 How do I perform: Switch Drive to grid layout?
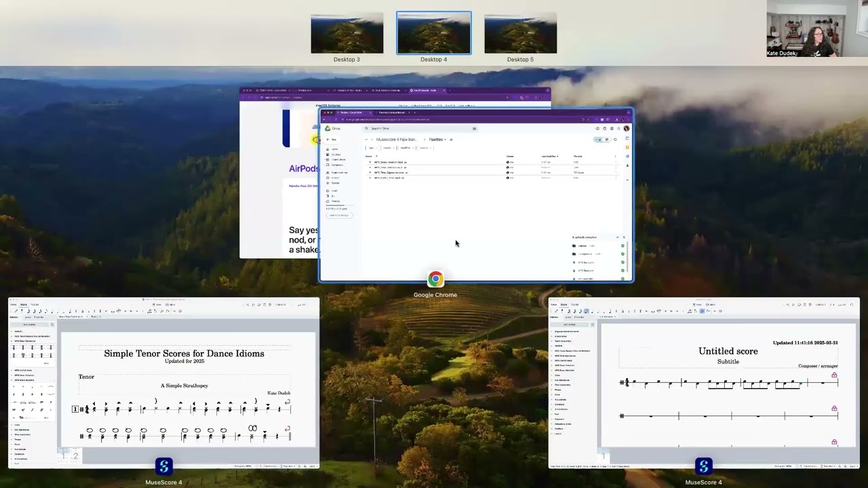tap(607, 140)
